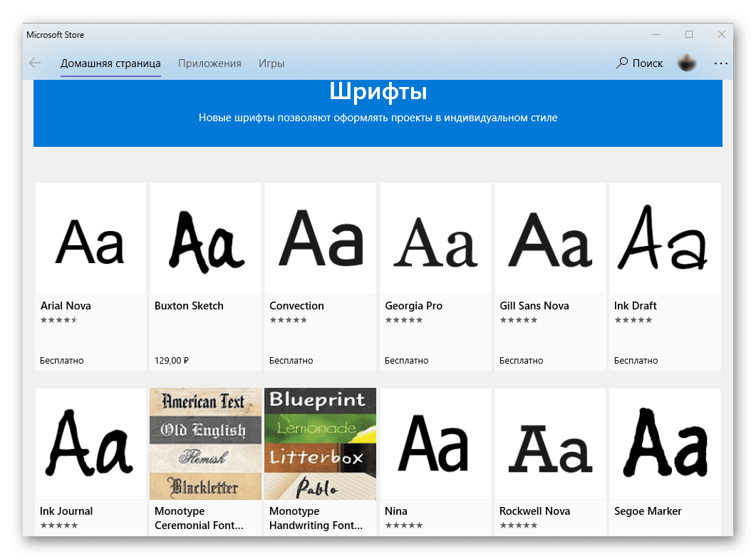Open the Convection font preview
The width and height of the screenshot is (756, 559).
point(320,238)
